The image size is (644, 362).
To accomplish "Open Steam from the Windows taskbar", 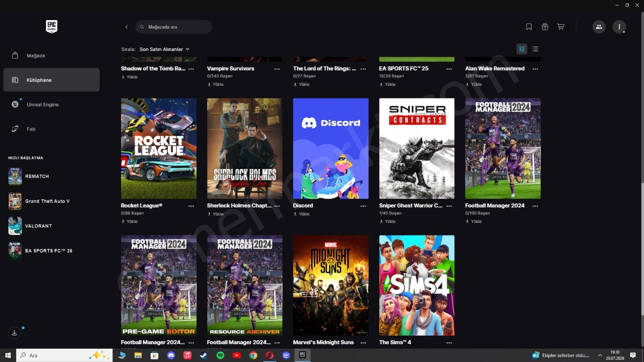I will 203,355.
